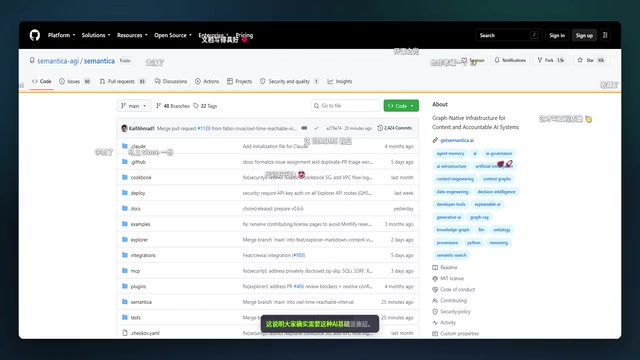Open the Custom properties link
The height and width of the screenshot is (360, 640).
pos(459,333)
